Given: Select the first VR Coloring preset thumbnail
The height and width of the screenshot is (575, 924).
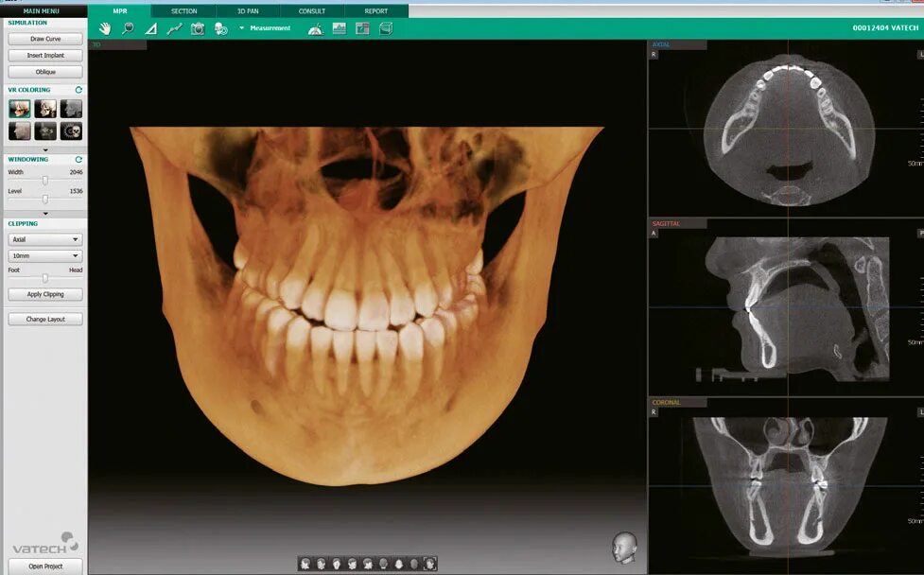Looking at the screenshot, I should (19, 107).
